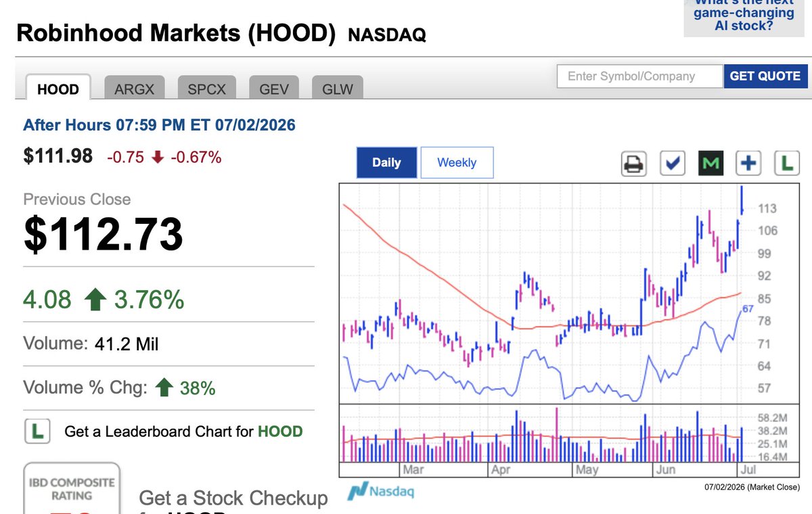This screenshot has width=812, height=514.
Task: Click the May label on chart axis
Action: (586, 469)
